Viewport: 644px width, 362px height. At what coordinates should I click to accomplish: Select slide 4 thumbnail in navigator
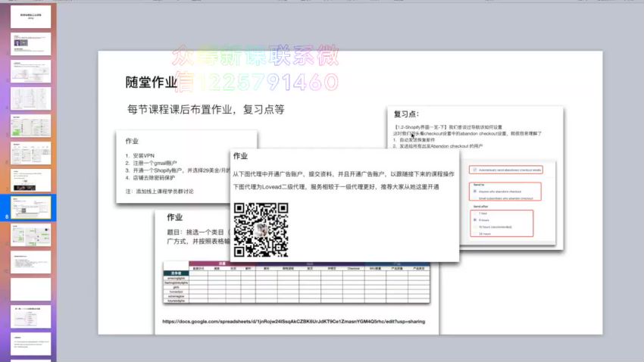[30, 98]
